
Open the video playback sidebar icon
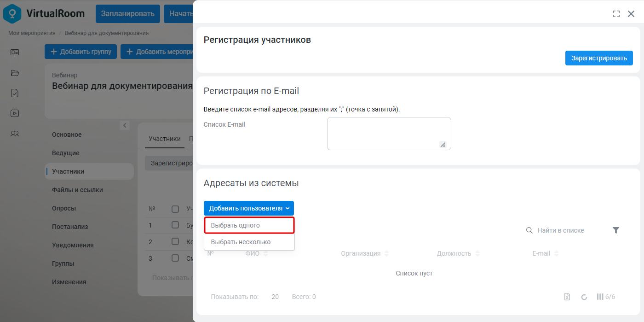(15, 113)
